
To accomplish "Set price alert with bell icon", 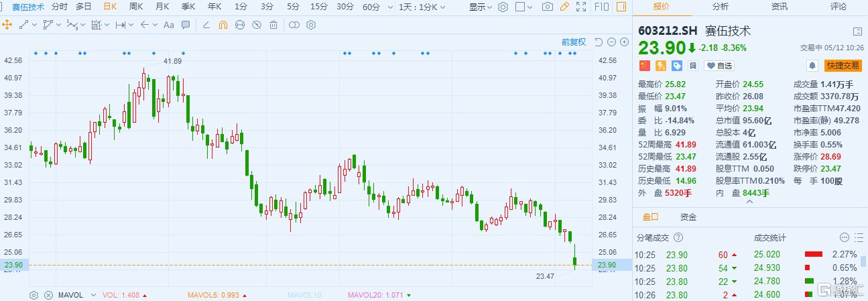I will click(x=812, y=66).
